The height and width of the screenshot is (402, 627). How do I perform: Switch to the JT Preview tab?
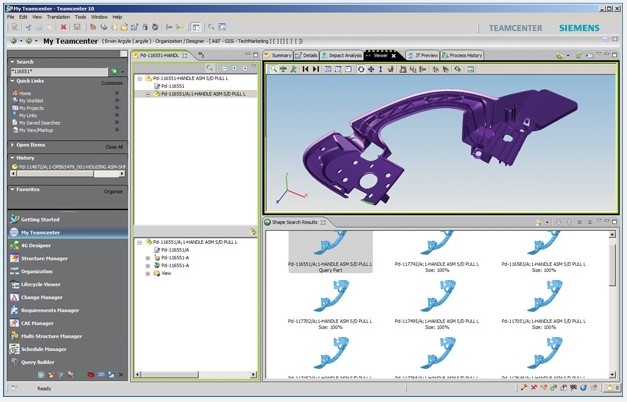point(423,56)
